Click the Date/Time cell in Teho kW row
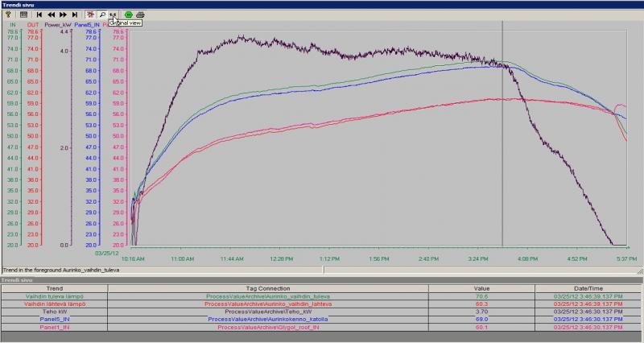This screenshot has width=644, height=343. pyautogui.click(x=588, y=312)
